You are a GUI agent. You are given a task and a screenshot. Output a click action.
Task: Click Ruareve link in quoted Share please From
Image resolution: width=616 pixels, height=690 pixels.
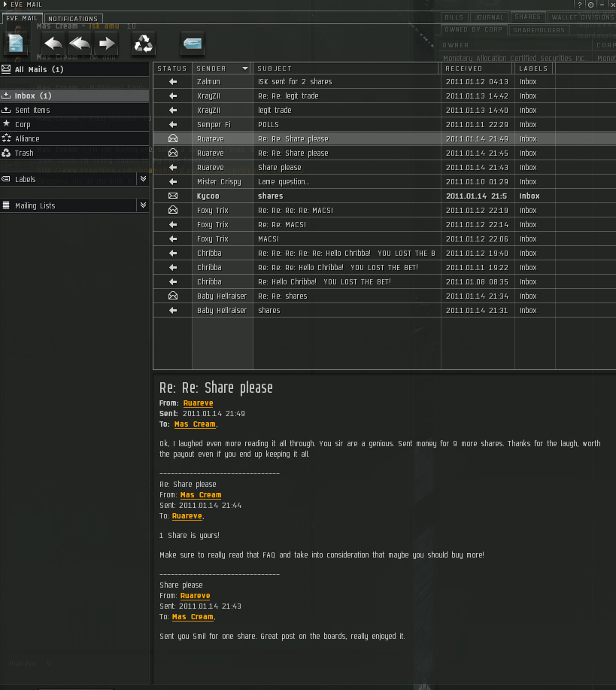point(195,596)
